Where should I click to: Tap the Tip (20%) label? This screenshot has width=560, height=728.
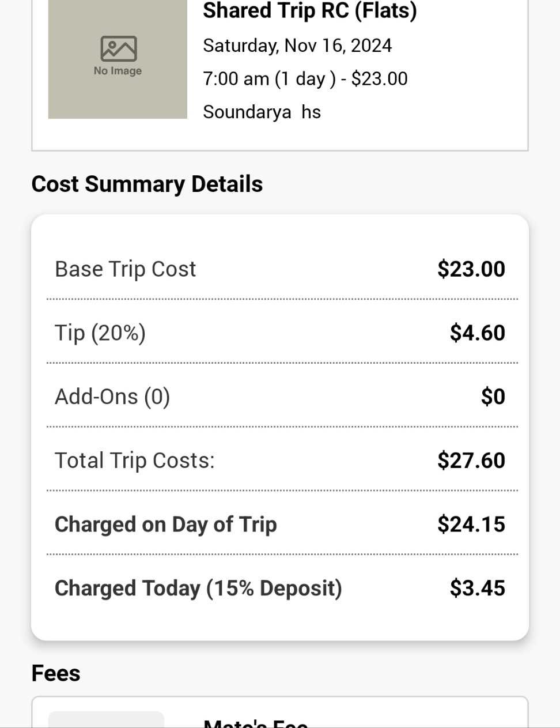click(x=100, y=333)
